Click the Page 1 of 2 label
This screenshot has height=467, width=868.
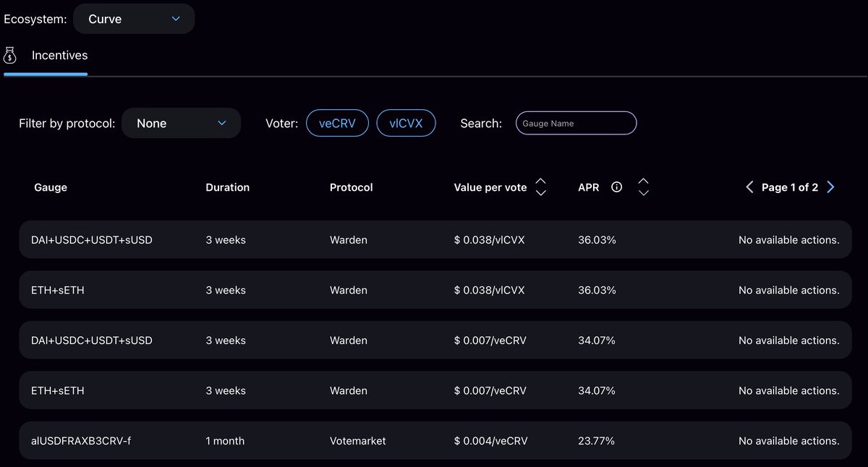(789, 187)
